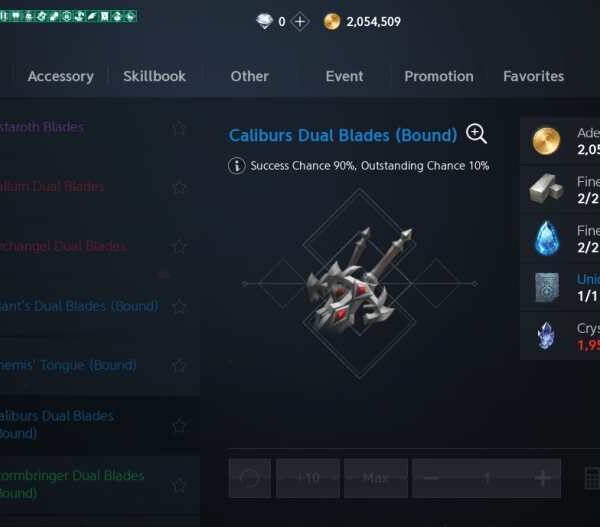Click the diamond plus icon to add diamonds
The image size is (600, 527).
pyautogui.click(x=300, y=22)
